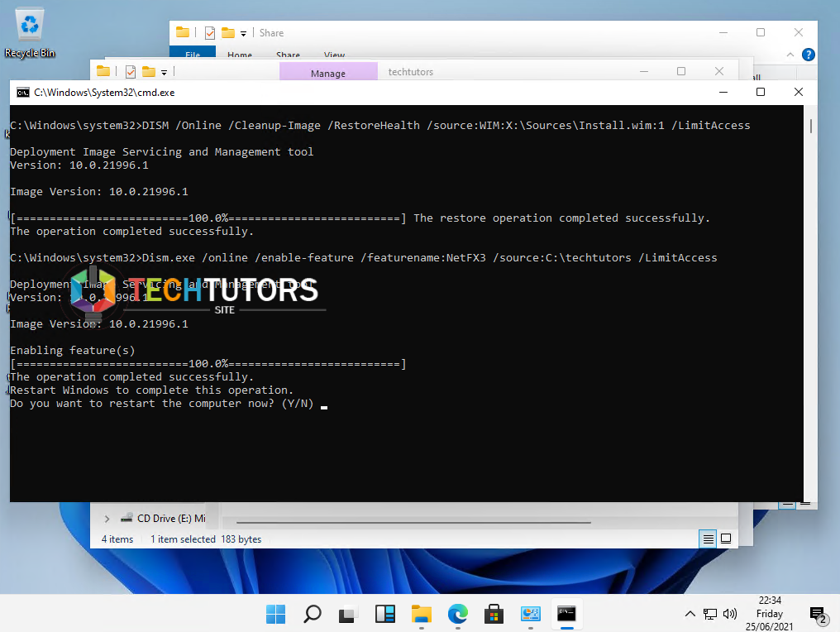Maximize the rear Share Explorer window
The height and width of the screenshot is (632, 840).
(x=760, y=33)
